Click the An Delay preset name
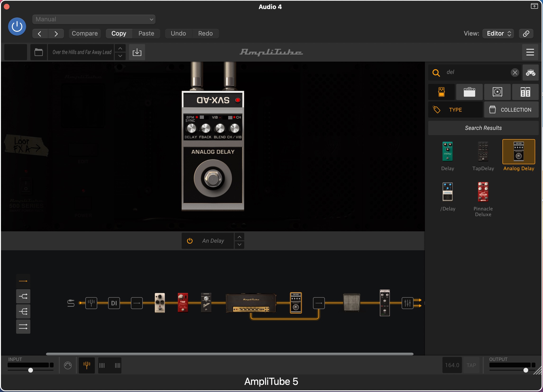Viewport: 543px width, 392px height. click(x=213, y=241)
